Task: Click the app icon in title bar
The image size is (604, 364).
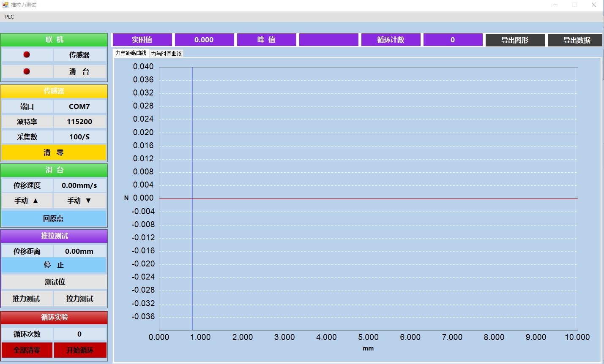Action: tap(5, 5)
